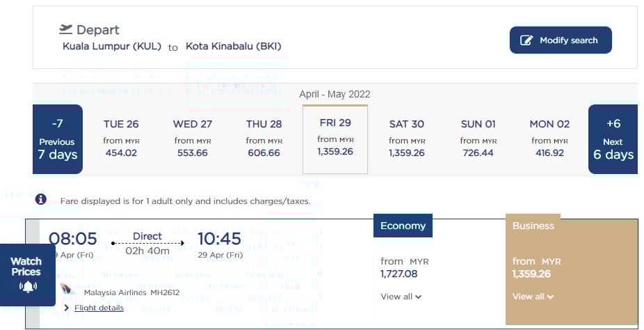Select TUE 26 date tab
644x330 pixels.
pyautogui.click(x=121, y=139)
